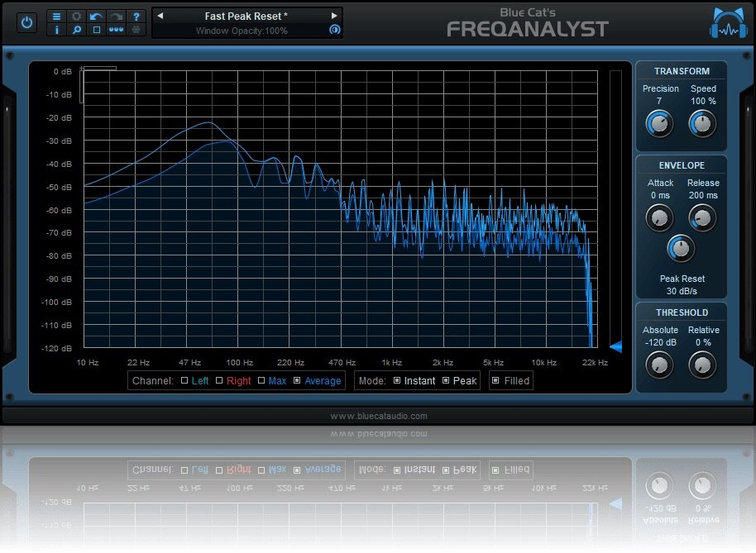Click the Precision value 7
Viewport: 756px width, 553px height.
(x=659, y=101)
